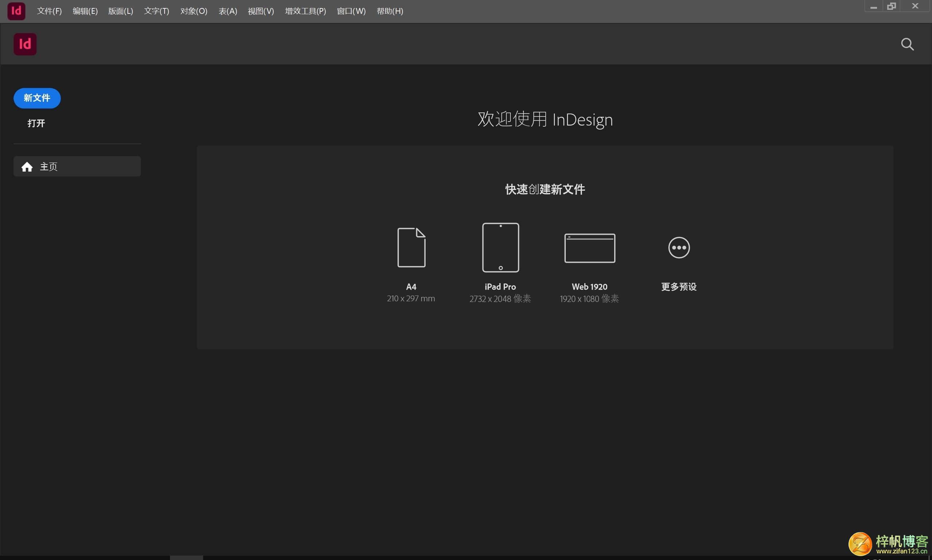Click the house icon beside 主页

pos(27,166)
